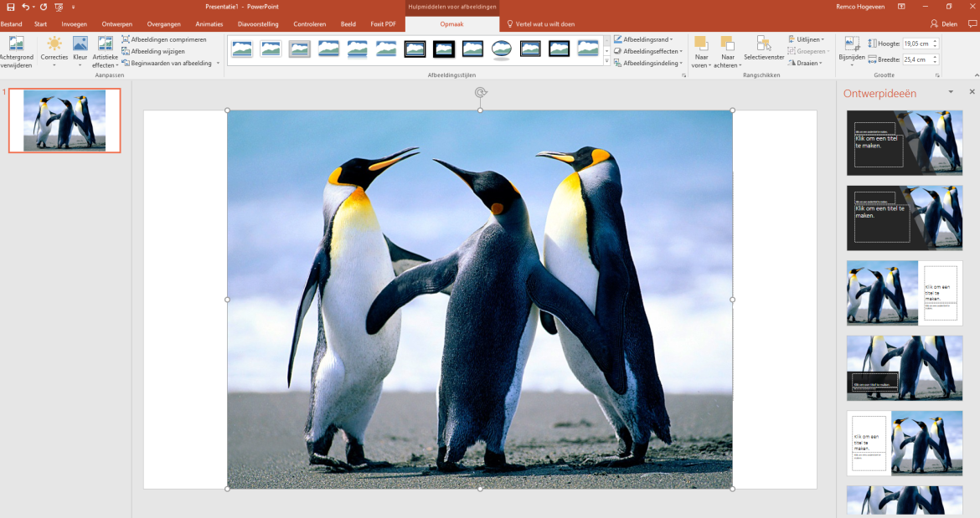Select slide 1 thumbnail in the slide panel
980x518 pixels.
(64, 121)
